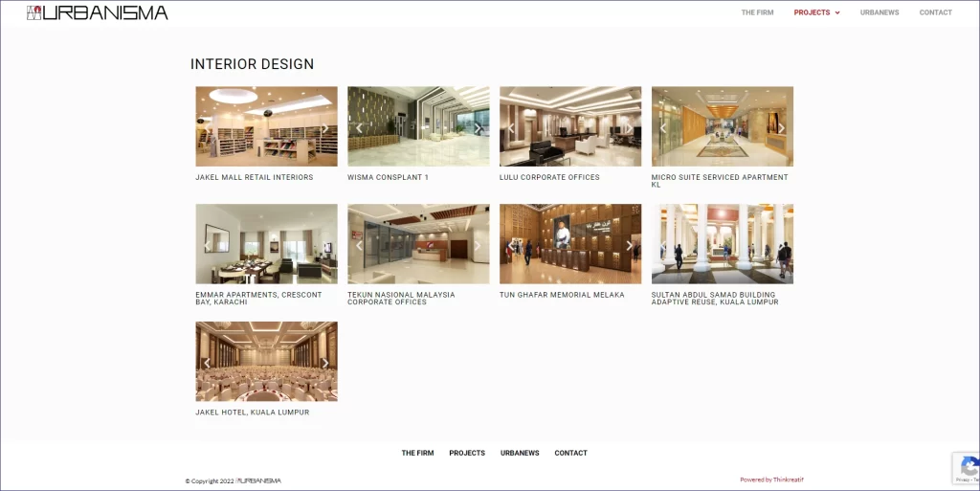Click next arrow on Micro Suite Serviced Apartment

pos(781,128)
